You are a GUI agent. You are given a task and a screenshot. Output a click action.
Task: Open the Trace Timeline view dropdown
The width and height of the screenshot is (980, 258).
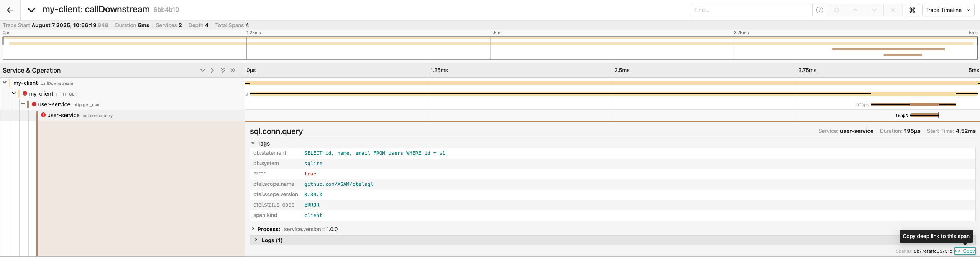pyautogui.click(x=948, y=10)
